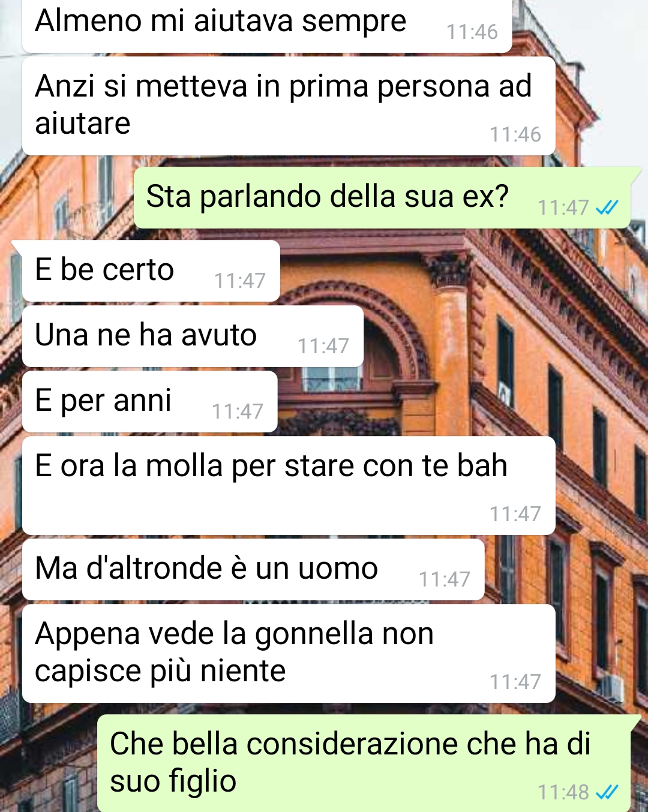648x812 pixels.
Task: Tap 'E ora la molla per stare con te bah'
Action: click(289, 485)
